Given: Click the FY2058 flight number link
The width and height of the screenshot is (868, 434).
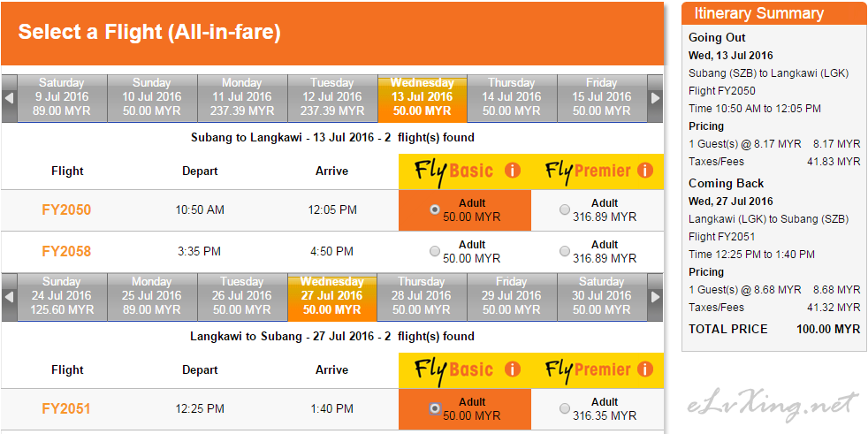Looking at the screenshot, I should point(66,252).
